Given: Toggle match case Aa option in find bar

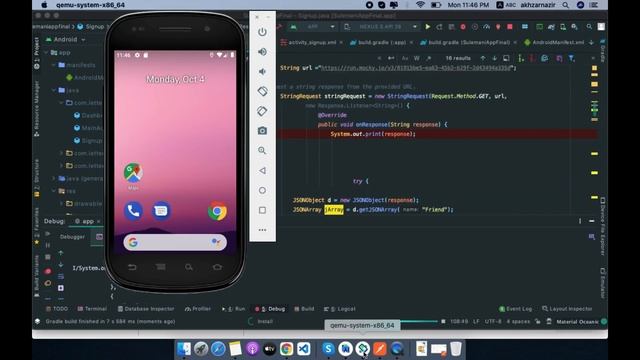Looking at the screenshot, I should click(405, 58).
